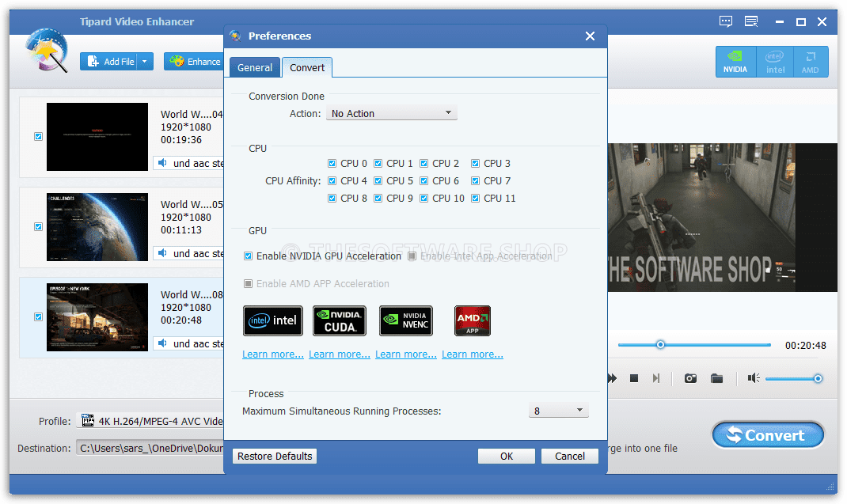Image resolution: width=847 pixels, height=504 pixels.
Task: Take a snapshot with the camera icon
Action: [x=690, y=378]
